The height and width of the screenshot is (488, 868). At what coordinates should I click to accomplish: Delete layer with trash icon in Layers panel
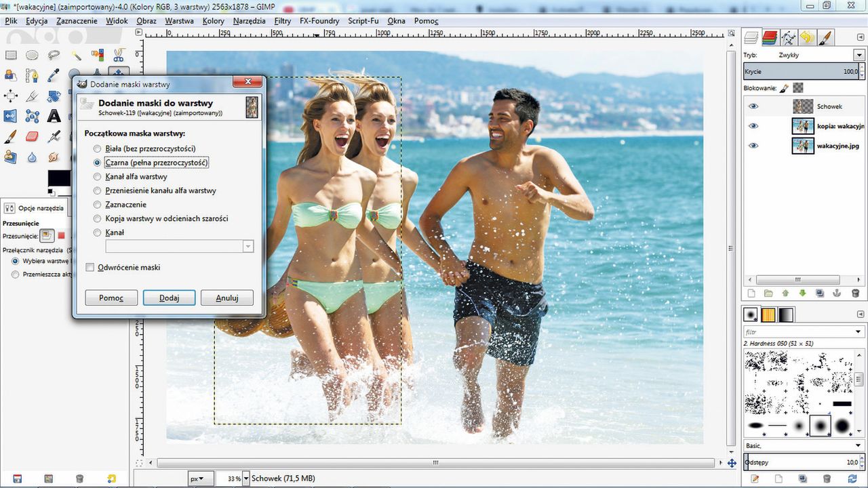855,293
